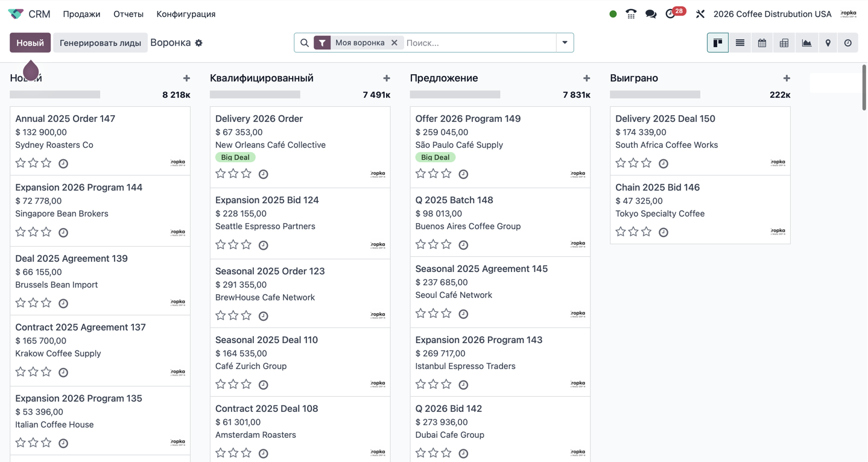Switch to the activity clock view icon

(848, 43)
